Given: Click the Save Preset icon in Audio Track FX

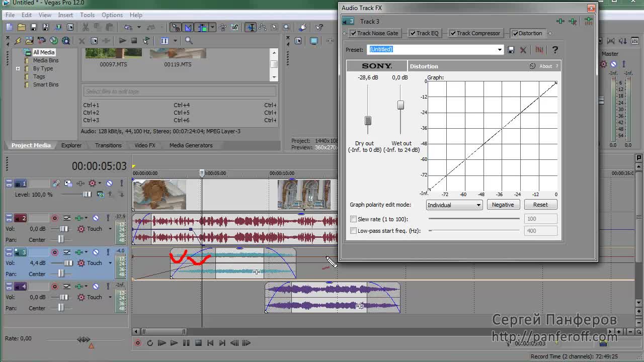Looking at the screenshot, I should pos(511,49).
